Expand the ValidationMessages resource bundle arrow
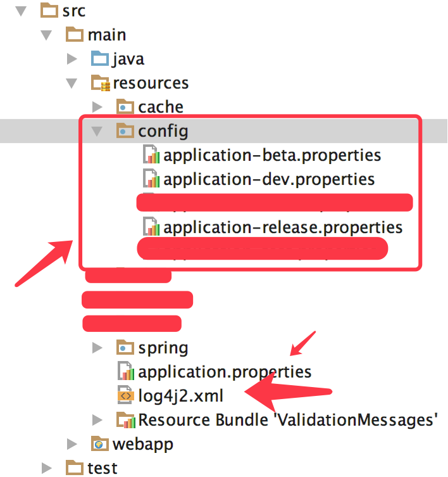This screenshot has height=477, width=448. point(97,420)
